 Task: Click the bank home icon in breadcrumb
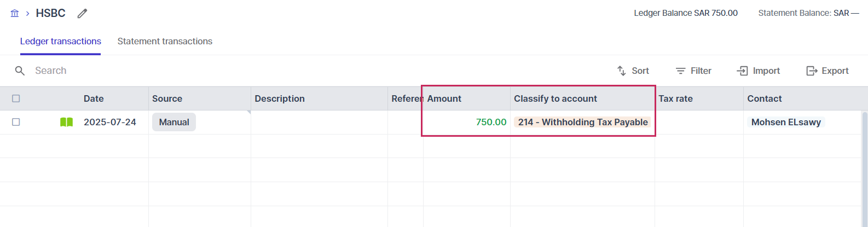pos(15,13)
